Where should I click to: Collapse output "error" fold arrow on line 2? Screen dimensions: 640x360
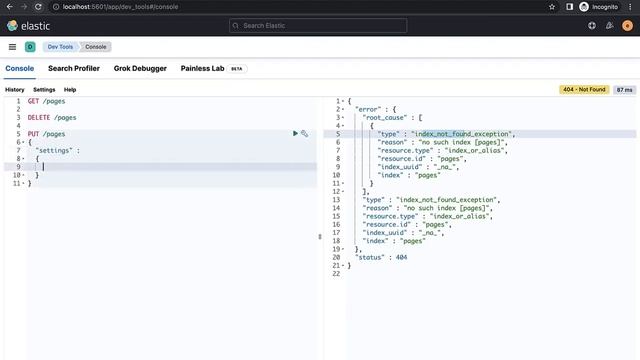343,109
